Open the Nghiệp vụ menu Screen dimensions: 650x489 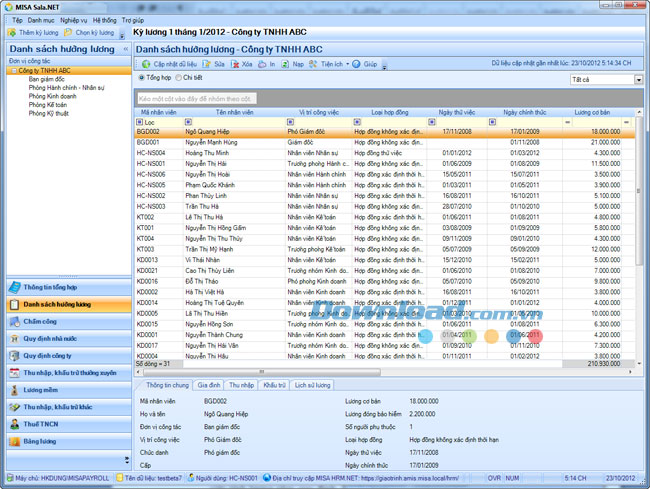pos(72,20)
